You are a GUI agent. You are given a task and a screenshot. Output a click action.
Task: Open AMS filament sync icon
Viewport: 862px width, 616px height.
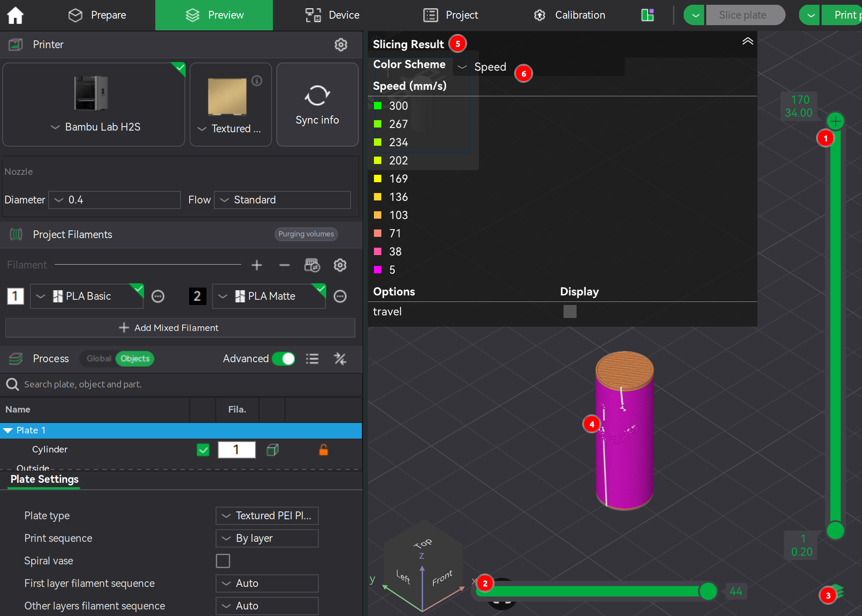tap(312, 265)
